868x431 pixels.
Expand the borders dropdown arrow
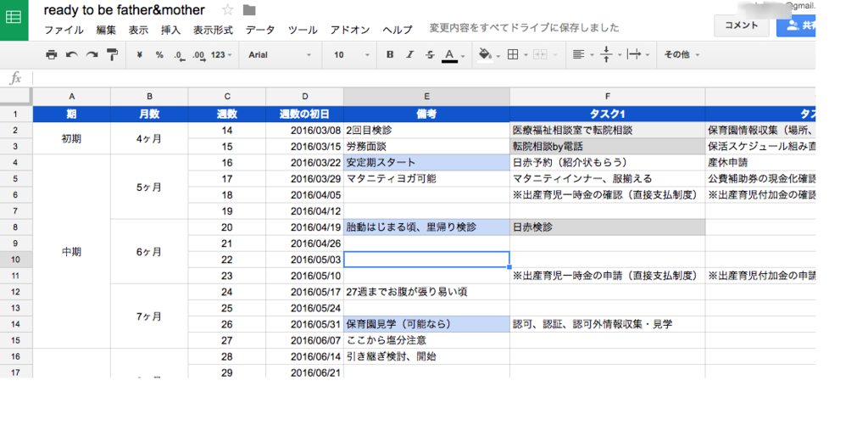tap(526, 55)
